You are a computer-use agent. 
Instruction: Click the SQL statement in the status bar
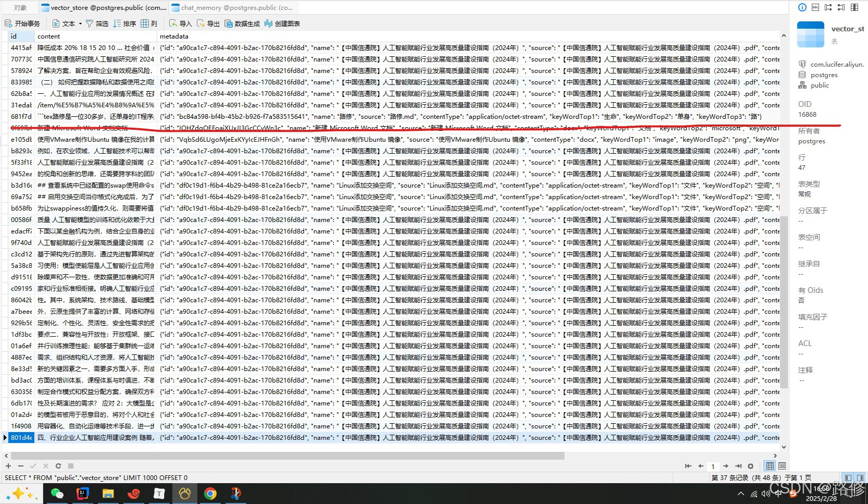click(96, 478)
